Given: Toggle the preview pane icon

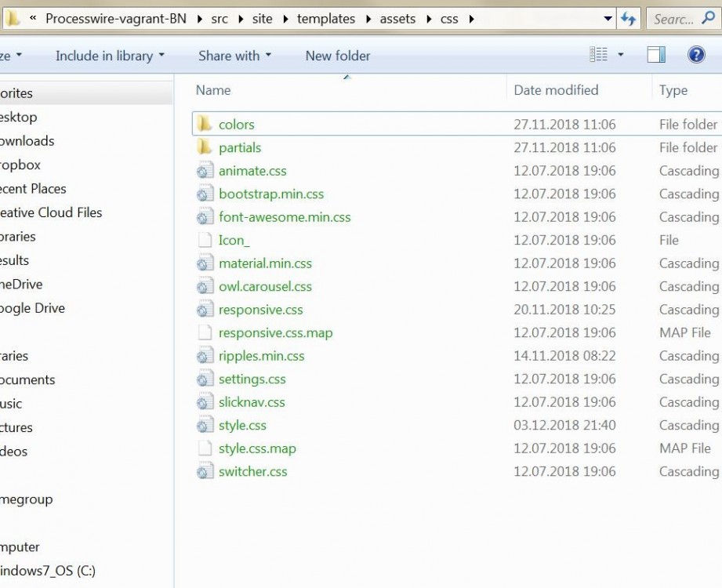Looking at the screenshot, I should (x=656, y=55).
